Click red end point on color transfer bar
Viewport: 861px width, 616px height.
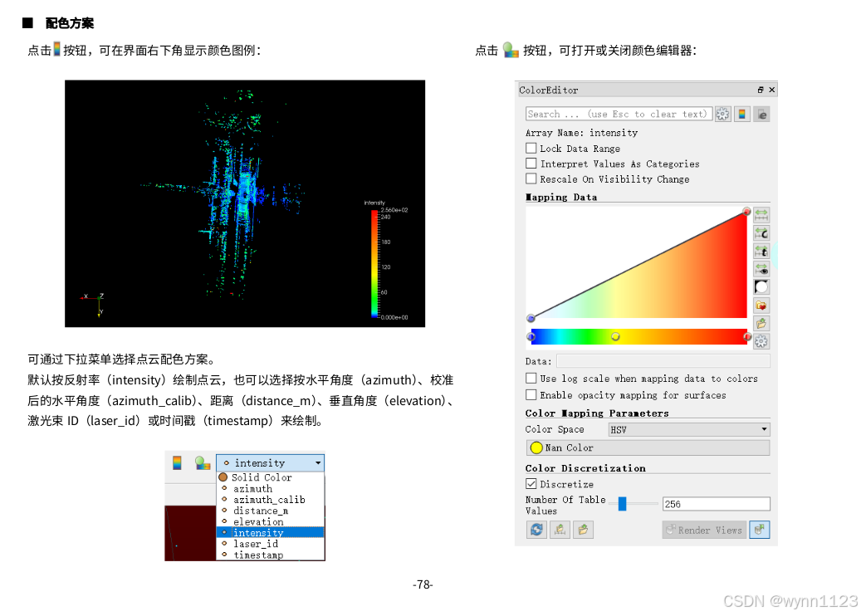[746, 336]
